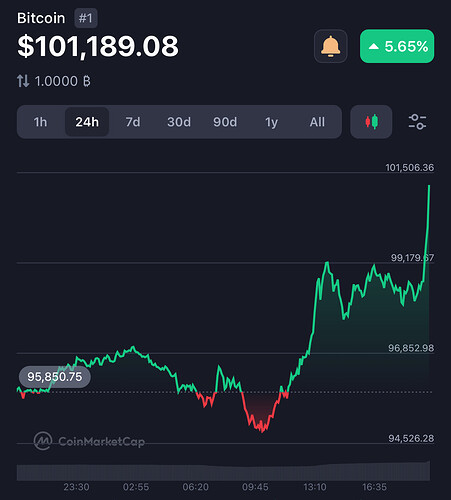This screenshot has height=500, width=451.
Task: Click the 94,526.28 axis label
Action: click(411, 438)
